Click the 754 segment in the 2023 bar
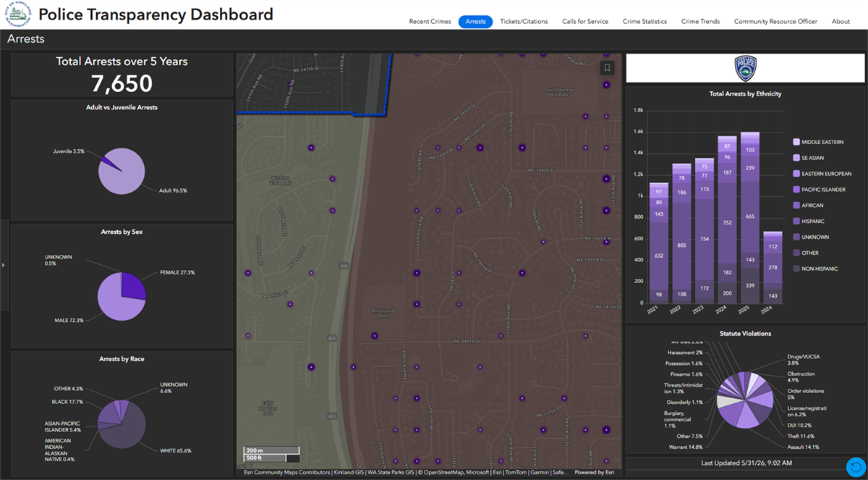The width and height of the screenshot is (868, 480). point(705,240)
